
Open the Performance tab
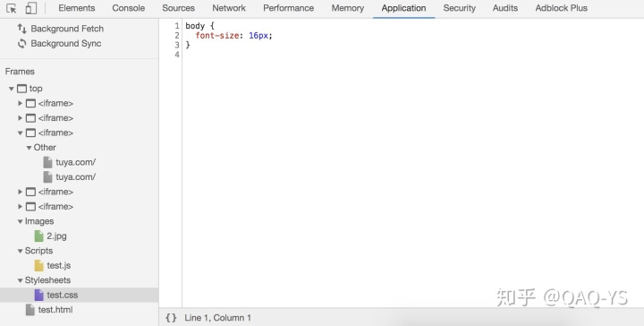[x=288, y=8]
